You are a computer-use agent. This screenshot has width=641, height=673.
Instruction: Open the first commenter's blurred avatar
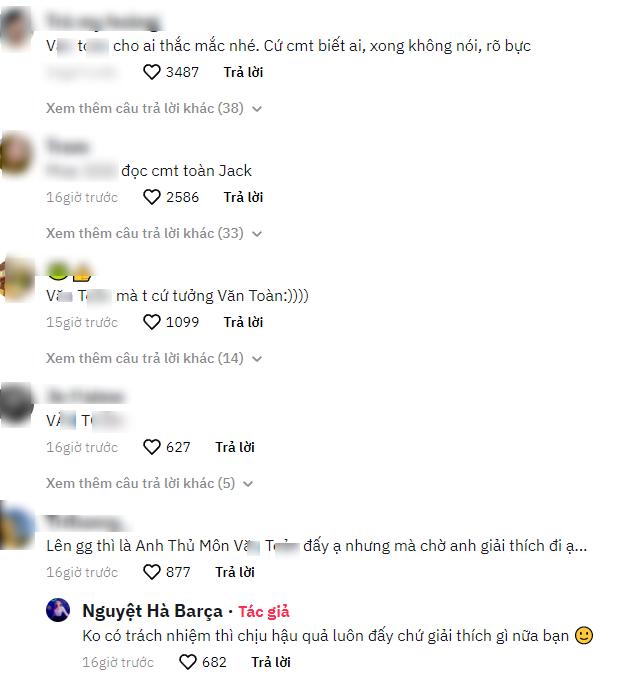point(16,28)
